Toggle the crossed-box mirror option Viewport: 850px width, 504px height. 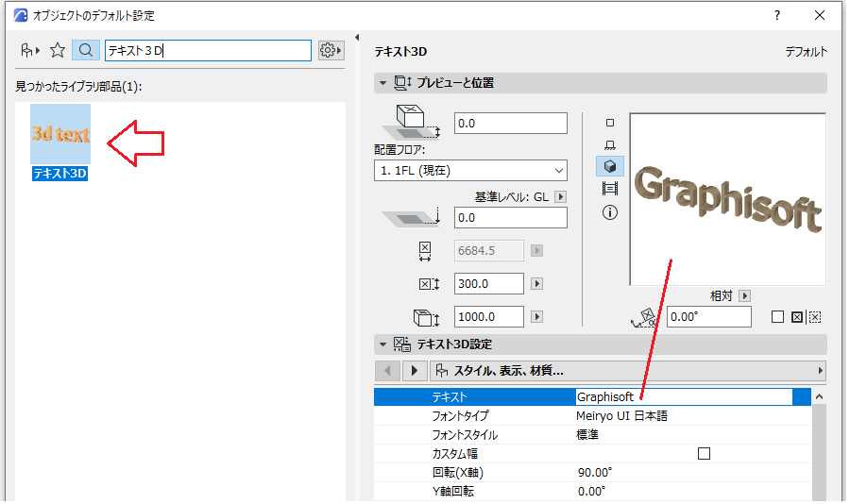[x=796, y=316]
